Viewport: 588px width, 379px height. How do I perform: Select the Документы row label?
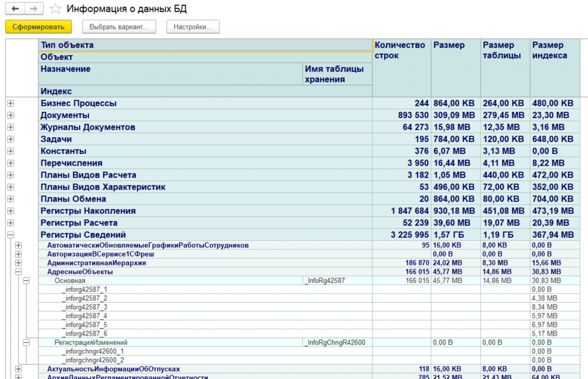65,115
